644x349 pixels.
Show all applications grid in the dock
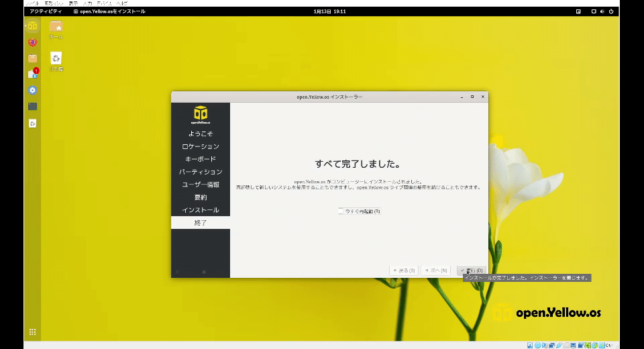(x=32, y=332)
